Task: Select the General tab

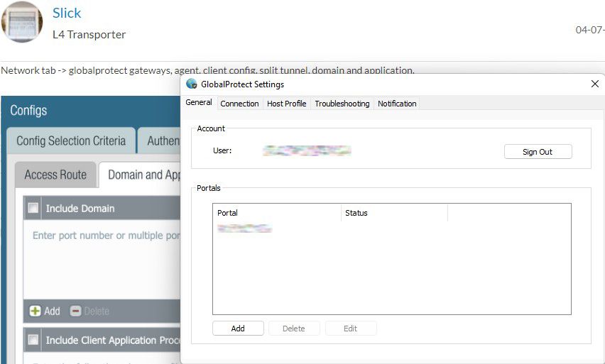Action: (199, 103)
